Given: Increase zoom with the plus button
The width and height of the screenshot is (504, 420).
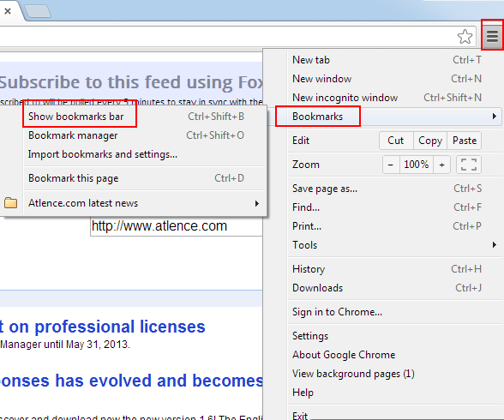Looking at the screenshot, I should coord(441,165).
